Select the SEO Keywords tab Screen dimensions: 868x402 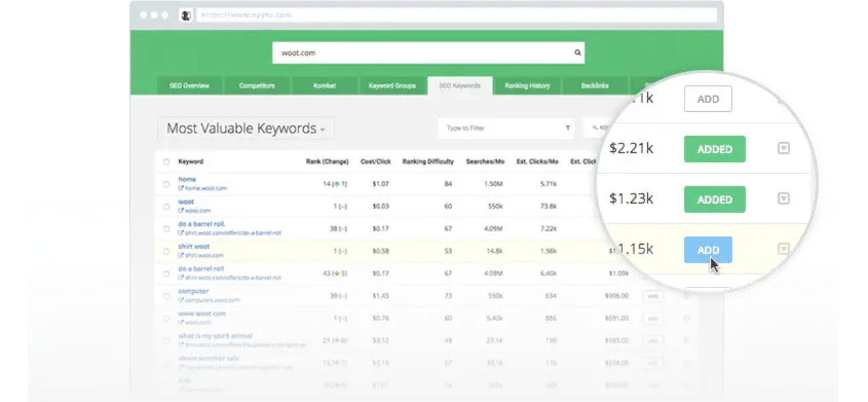click(x=460, y=86)
